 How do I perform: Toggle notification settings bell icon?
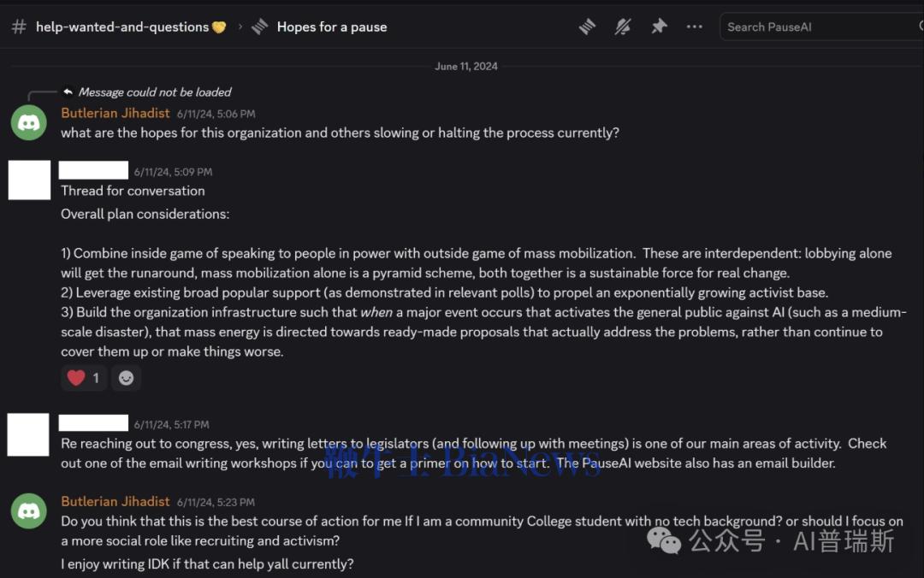pos(623,27)
